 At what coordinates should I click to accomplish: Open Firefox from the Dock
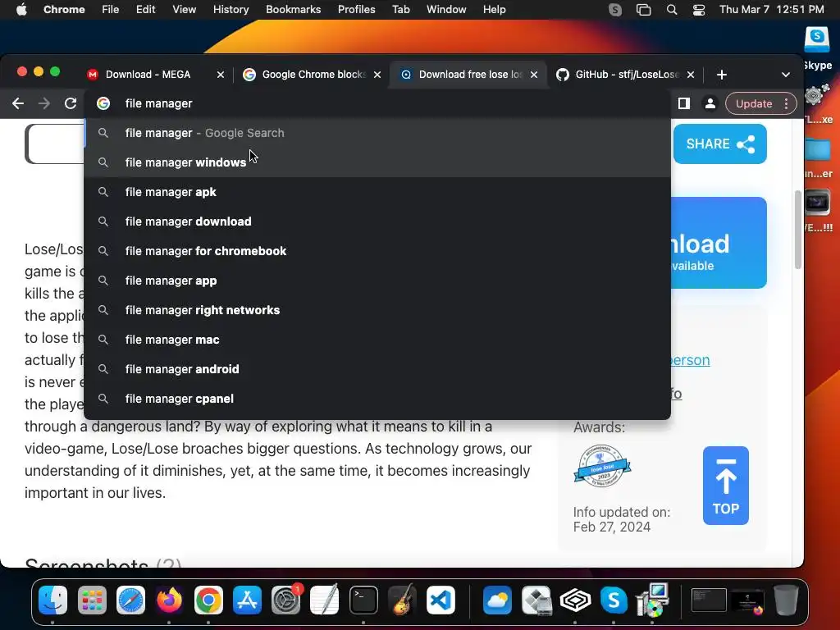(169, 600)
